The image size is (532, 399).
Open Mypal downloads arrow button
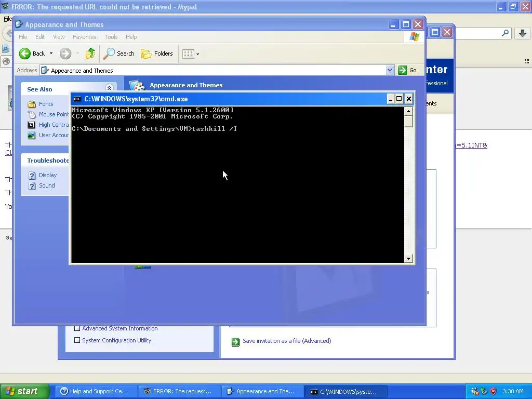coord(523,33)
